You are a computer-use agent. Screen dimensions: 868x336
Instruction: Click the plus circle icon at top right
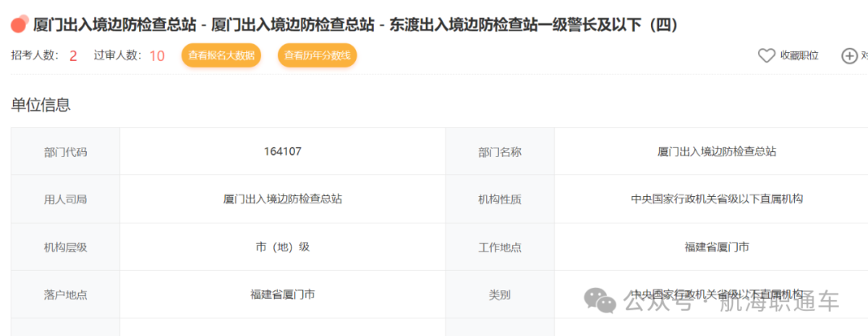[850, 56]
